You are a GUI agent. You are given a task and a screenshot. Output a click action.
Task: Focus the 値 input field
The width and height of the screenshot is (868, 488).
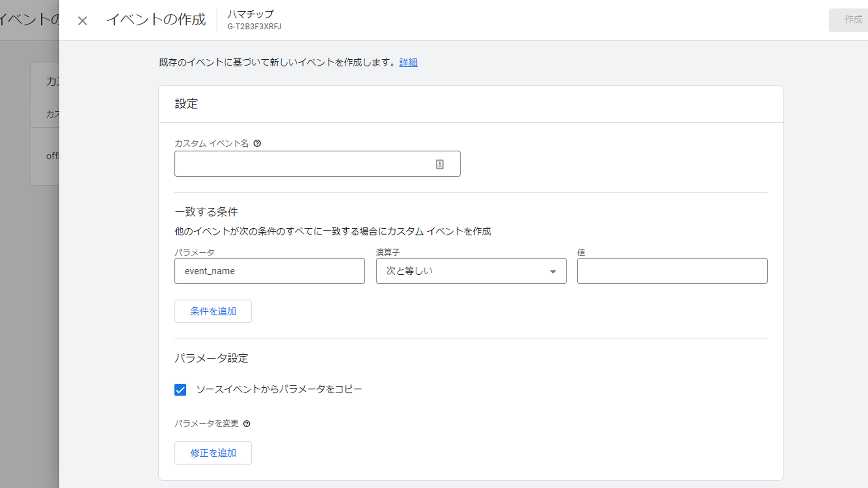672,271
